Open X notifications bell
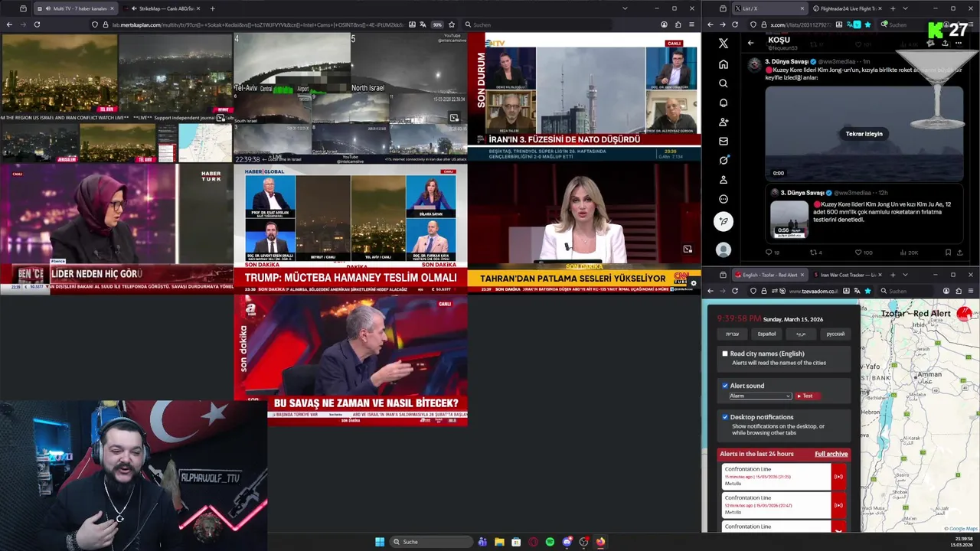 tap(723, 103)
